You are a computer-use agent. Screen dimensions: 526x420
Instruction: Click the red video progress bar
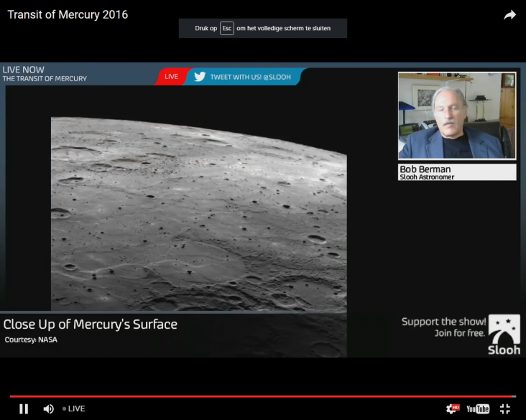point(259,396)
